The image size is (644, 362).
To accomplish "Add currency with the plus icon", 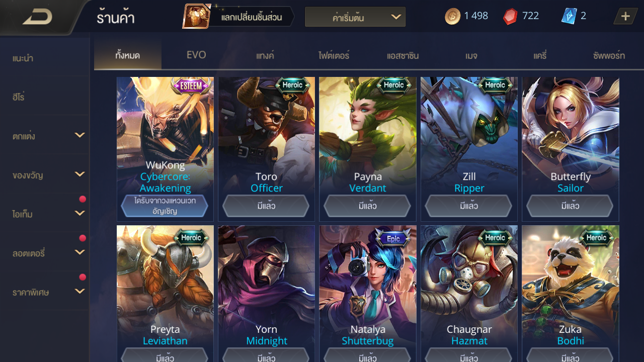I will click(x=625, y=16).
